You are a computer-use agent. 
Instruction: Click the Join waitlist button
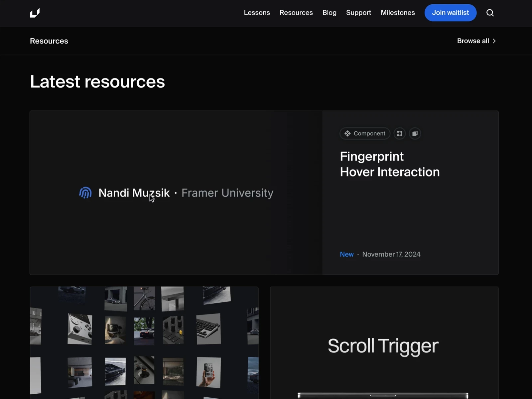coord(450,13)
